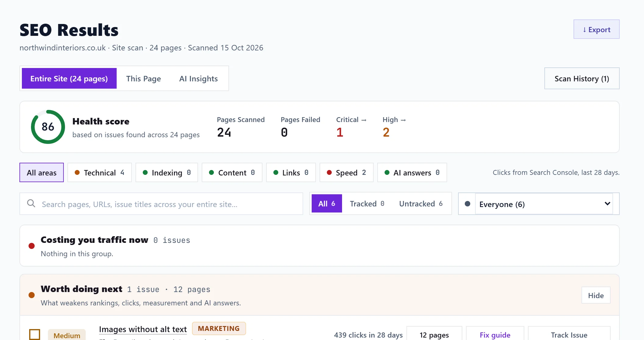The image size is (644, 340).
Task: Click the 439 clicks in 28 days text
Action: 368,335
